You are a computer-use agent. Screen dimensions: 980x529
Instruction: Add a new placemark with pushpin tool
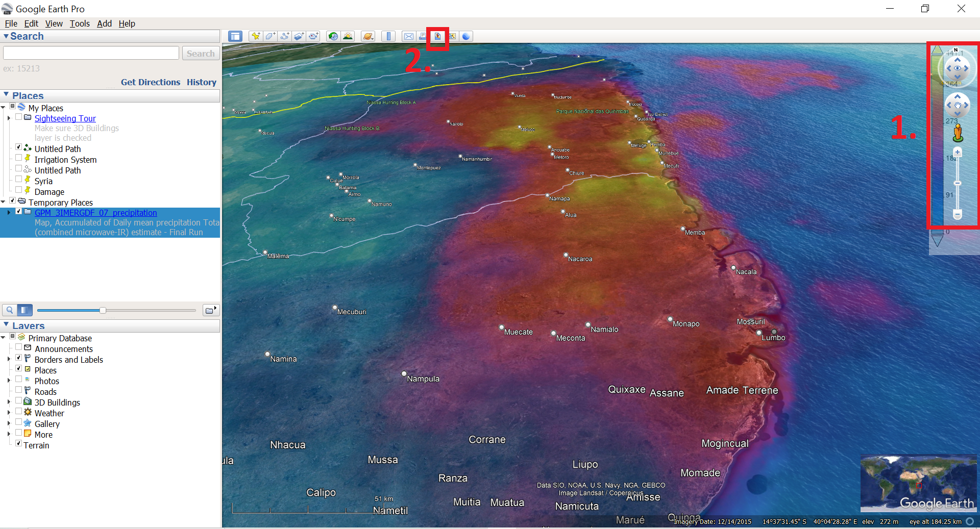click(x=256, y=36)
